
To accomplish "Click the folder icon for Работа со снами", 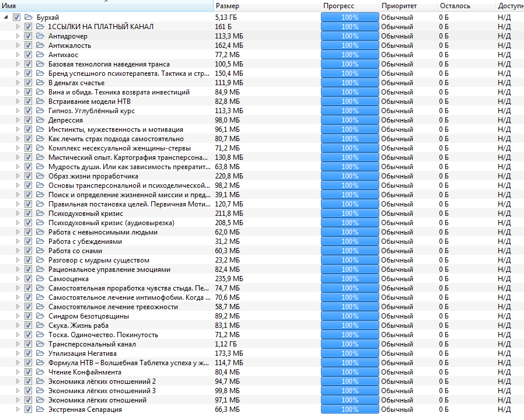I will coord(40,251).
